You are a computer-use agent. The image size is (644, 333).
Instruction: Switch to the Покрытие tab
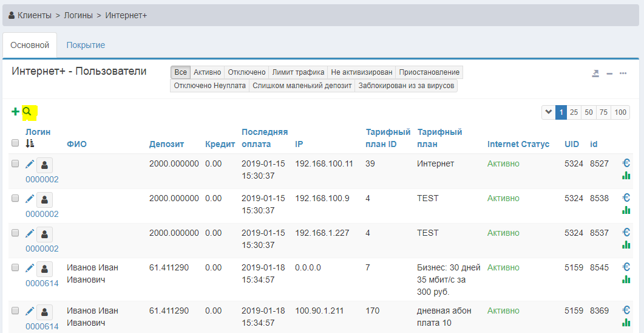click(86, 45)
